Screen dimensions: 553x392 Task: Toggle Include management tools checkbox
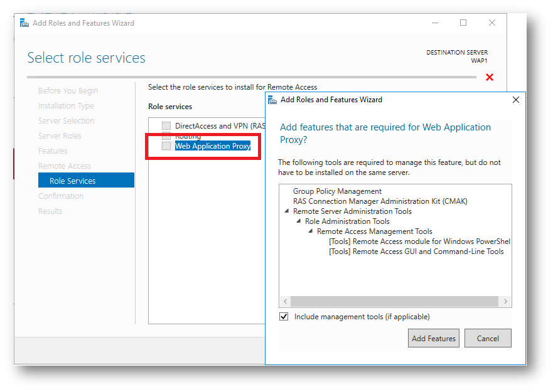(284, 317)
